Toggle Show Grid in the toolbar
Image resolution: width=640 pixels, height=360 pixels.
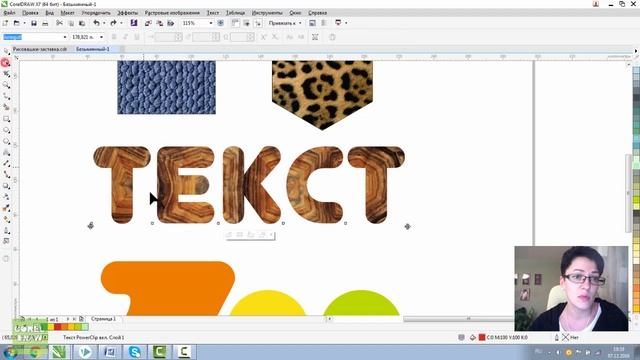pos(247,23)
